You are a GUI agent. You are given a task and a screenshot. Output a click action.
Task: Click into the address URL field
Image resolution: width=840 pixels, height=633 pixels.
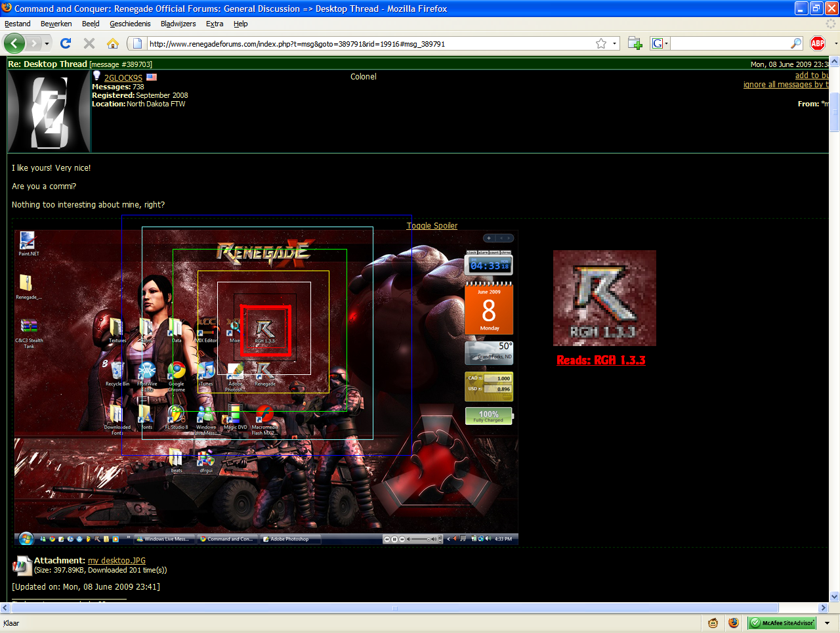[367, 44]
